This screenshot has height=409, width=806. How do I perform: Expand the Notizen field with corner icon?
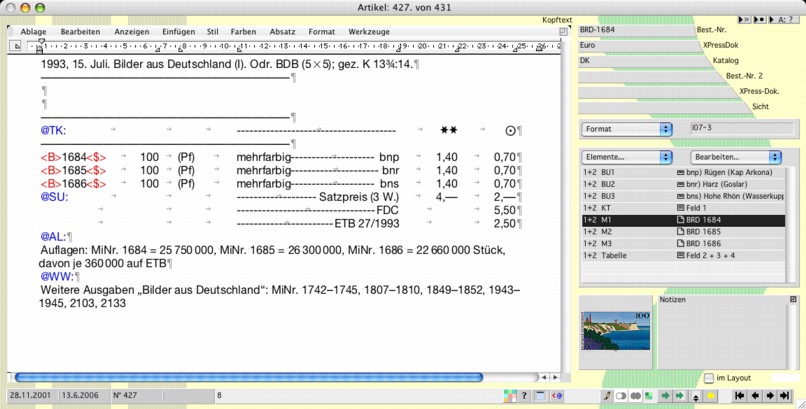(792, 299)
